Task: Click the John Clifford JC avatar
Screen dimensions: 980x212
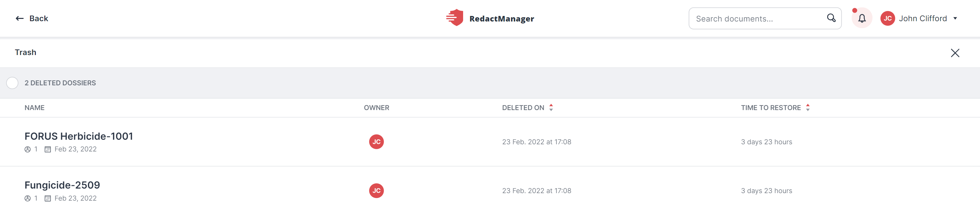Action: [887, 18]
